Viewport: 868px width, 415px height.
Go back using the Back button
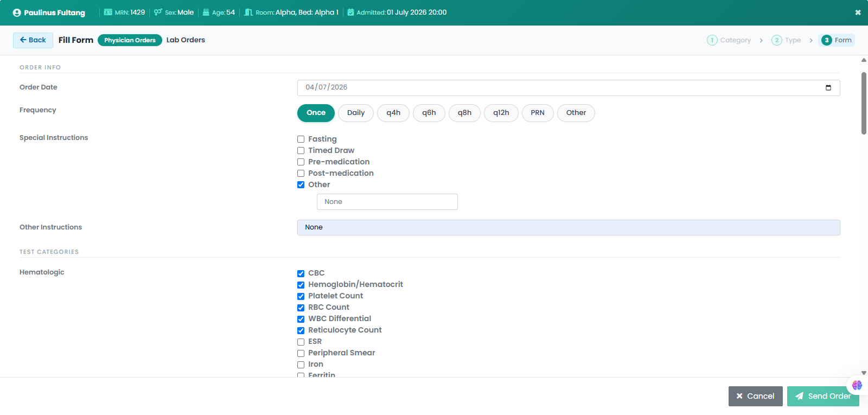(x=33, y=40)
